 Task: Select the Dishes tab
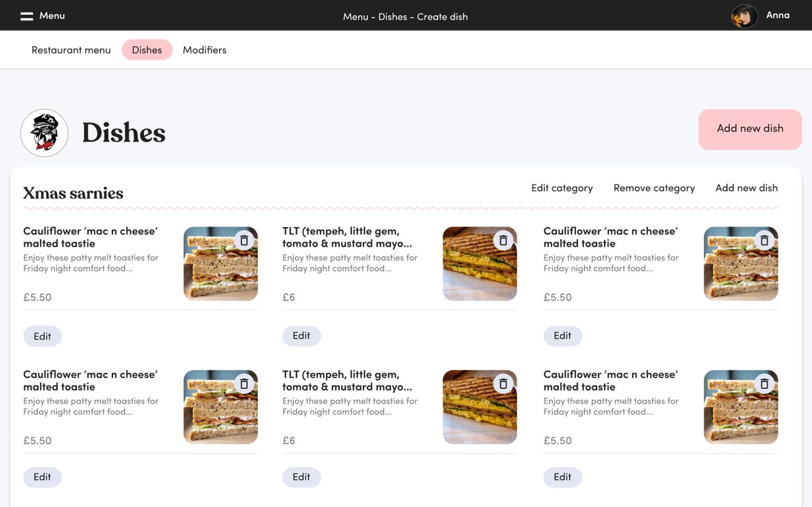coord(147,50)
